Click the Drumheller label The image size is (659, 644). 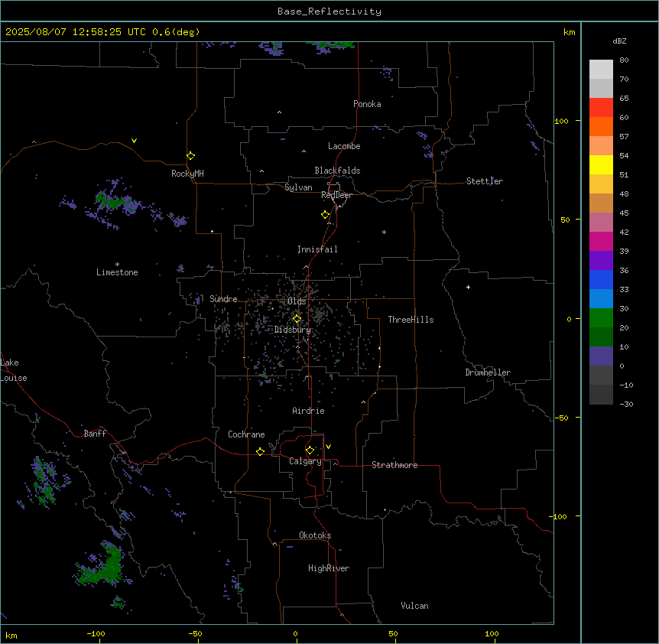tap(488, 372)
